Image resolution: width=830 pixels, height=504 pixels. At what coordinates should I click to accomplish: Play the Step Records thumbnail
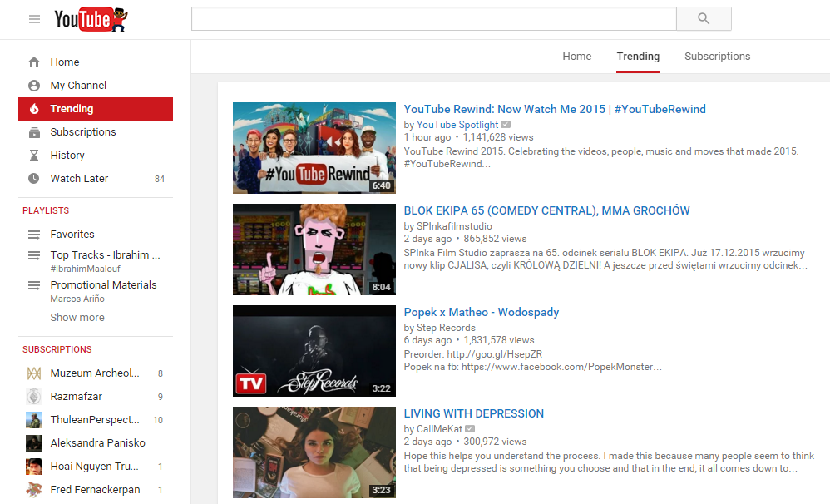coord(314,351)
